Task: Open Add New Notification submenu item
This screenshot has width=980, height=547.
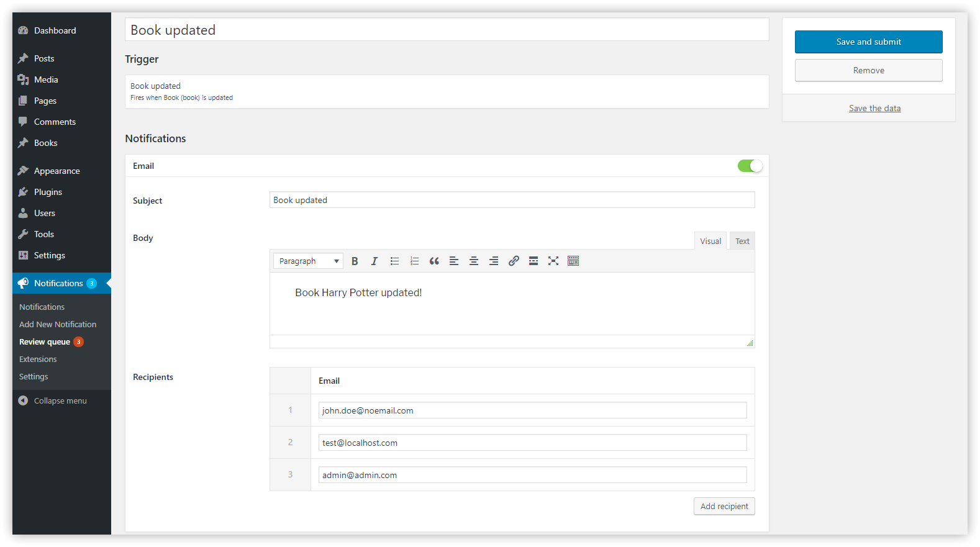Action: [58, 325]
